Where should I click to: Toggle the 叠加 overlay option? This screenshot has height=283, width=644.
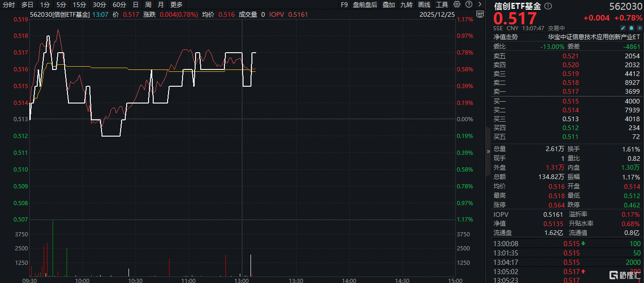tap(388, 5)
